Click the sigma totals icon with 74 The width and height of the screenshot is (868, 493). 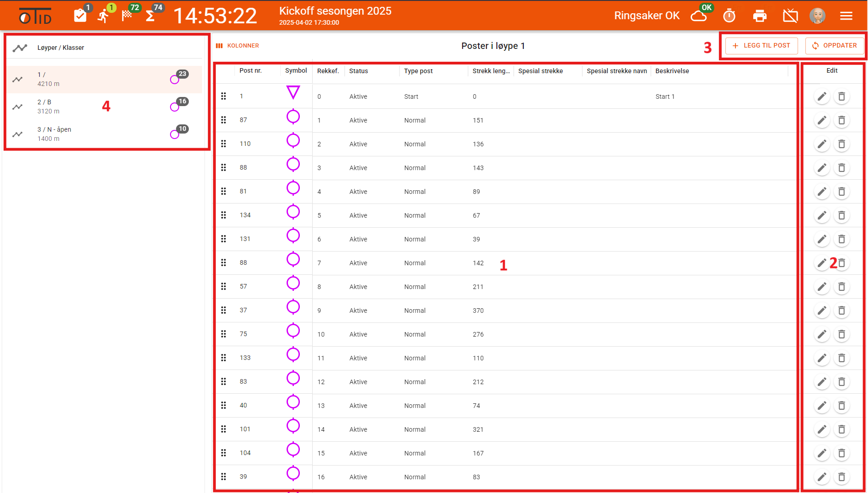pyautogui.click(x=150, y=16)
